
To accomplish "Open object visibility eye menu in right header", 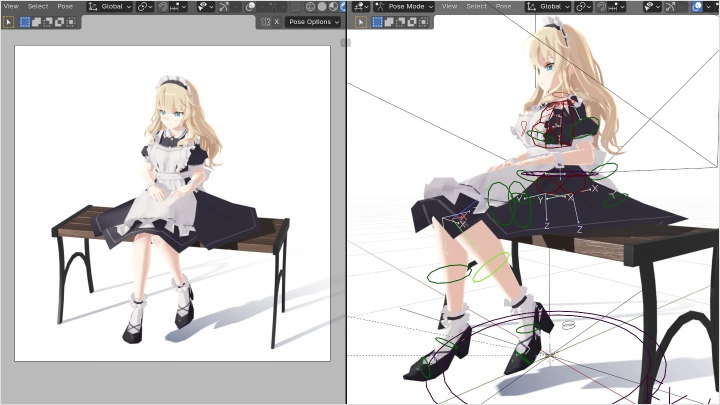I will pyautogui.click(x=650, y=6).
